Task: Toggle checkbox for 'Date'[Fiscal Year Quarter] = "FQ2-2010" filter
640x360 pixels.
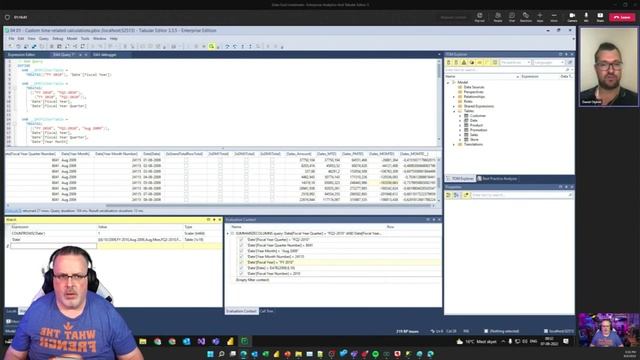Action: (241, 240)
